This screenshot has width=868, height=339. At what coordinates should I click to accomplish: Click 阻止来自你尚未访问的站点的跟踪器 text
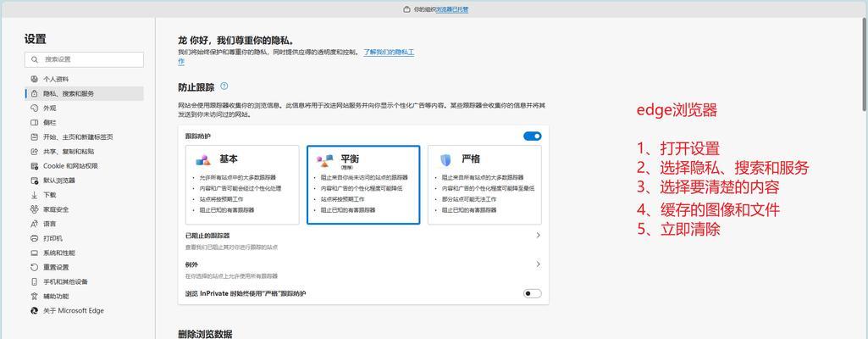pos(364,178)
